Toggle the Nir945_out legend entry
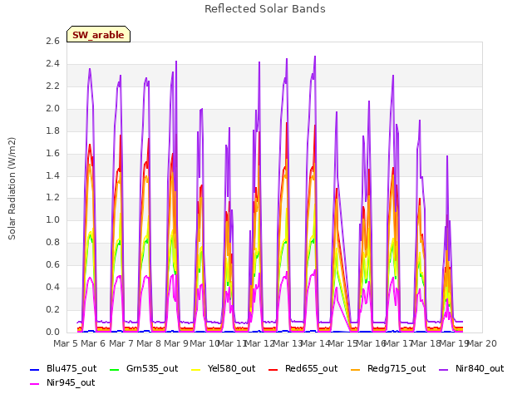Image resolution: width=532 pixels, height=399 pixels. click(62, 383)
